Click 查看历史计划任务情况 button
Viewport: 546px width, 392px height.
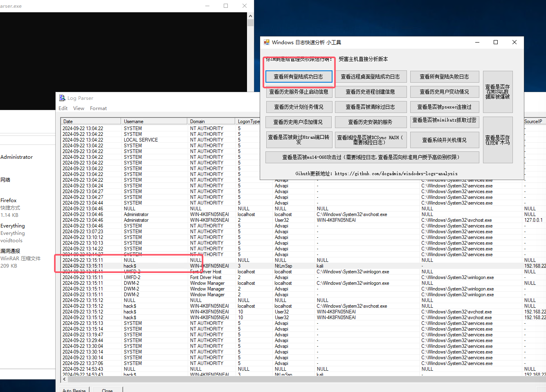click(299, 107)
